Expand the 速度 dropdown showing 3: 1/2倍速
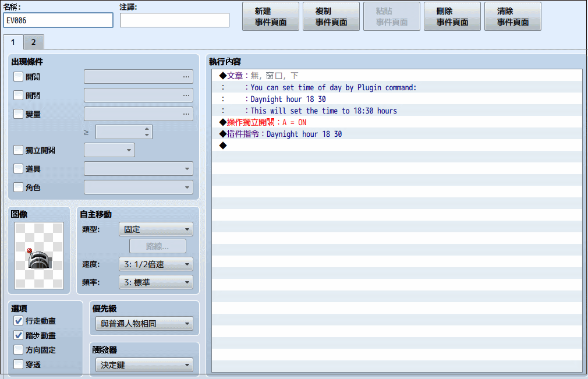 [156, 264]
